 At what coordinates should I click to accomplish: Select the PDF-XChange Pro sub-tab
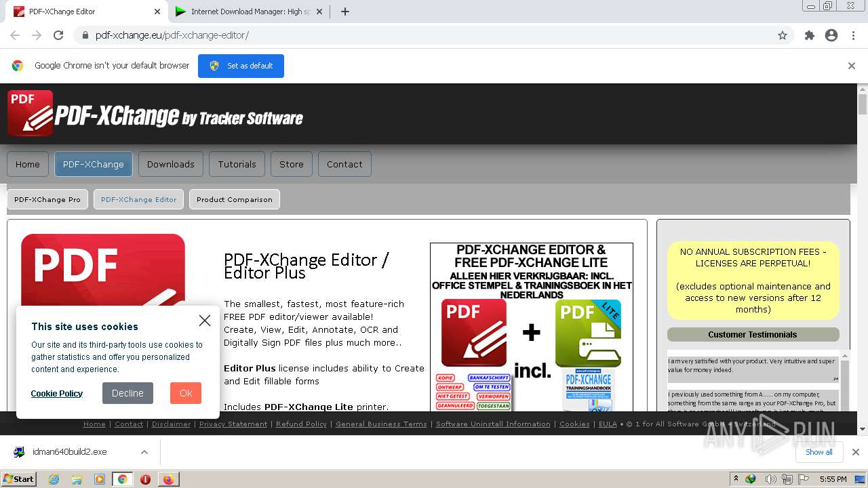[x=47, y=199]
